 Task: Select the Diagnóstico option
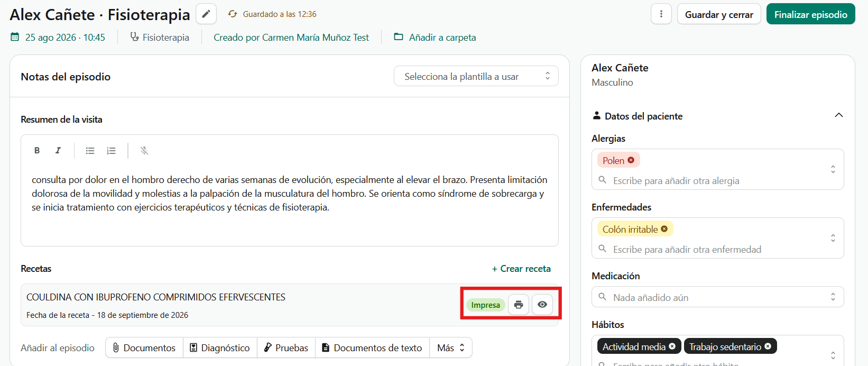coord(220,347)
